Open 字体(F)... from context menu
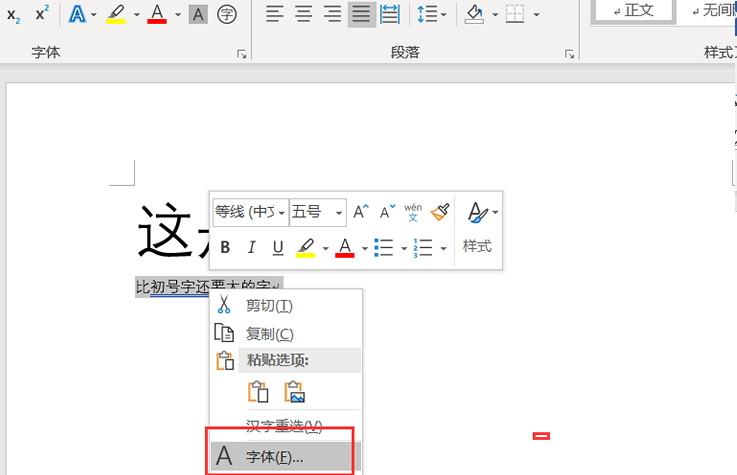Viewport: 737px width, 475px height. [286, 457]
